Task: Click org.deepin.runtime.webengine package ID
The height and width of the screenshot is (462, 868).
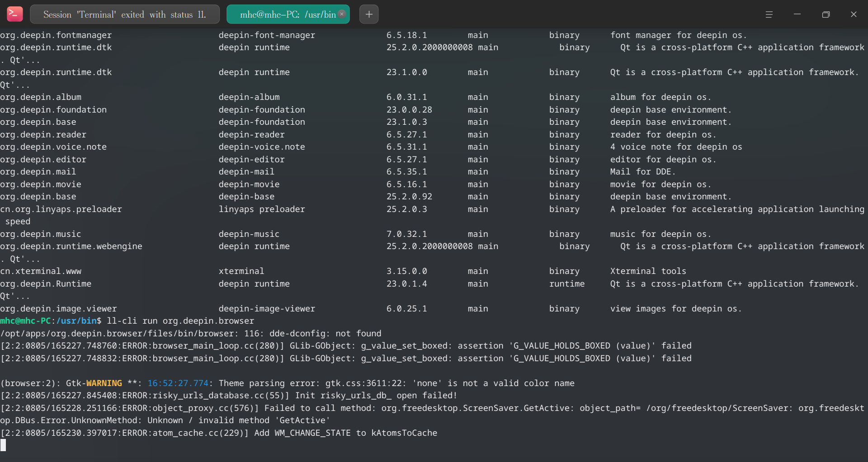Action: click(71, 246)
